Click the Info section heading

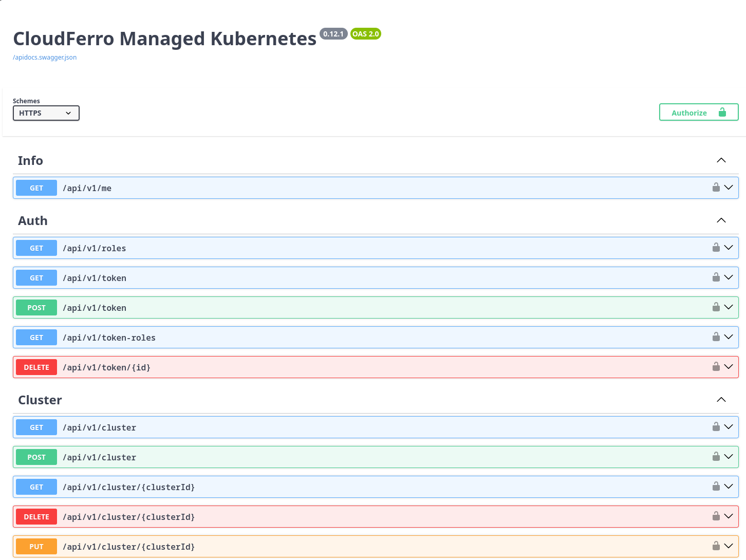30,161
